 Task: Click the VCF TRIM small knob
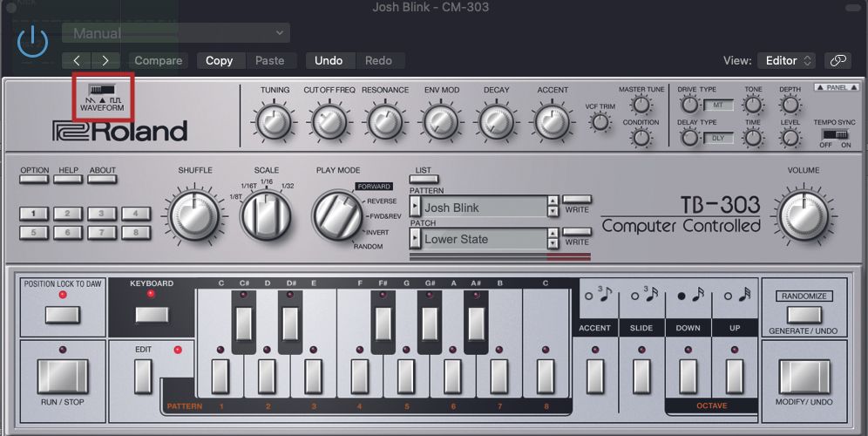(600, 122)
